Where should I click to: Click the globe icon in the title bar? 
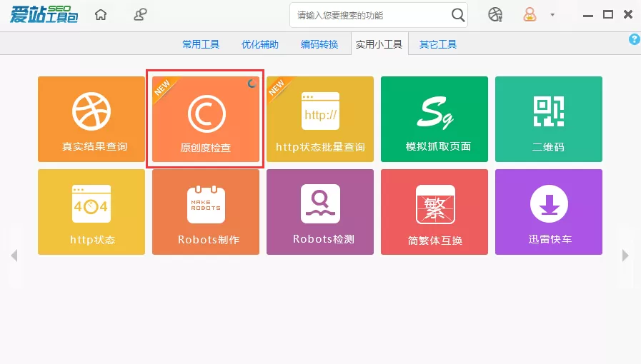tap(495, 15)
